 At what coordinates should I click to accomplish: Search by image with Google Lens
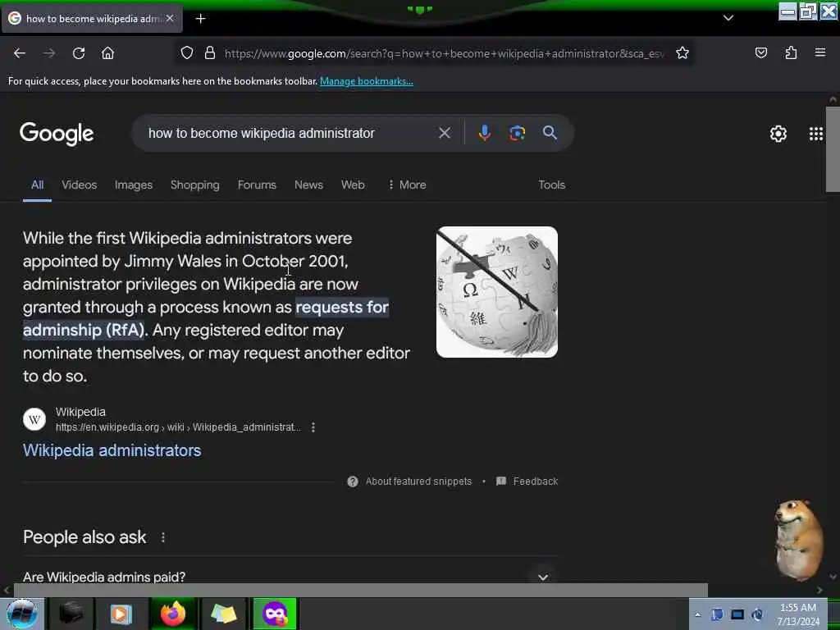pyautogui.click(x=517, y=133)
